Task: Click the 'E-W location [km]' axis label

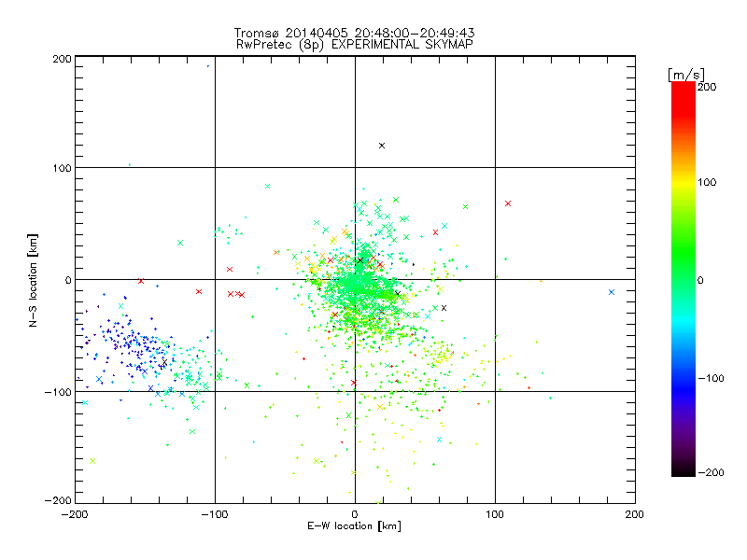Action: pos(354,525)
